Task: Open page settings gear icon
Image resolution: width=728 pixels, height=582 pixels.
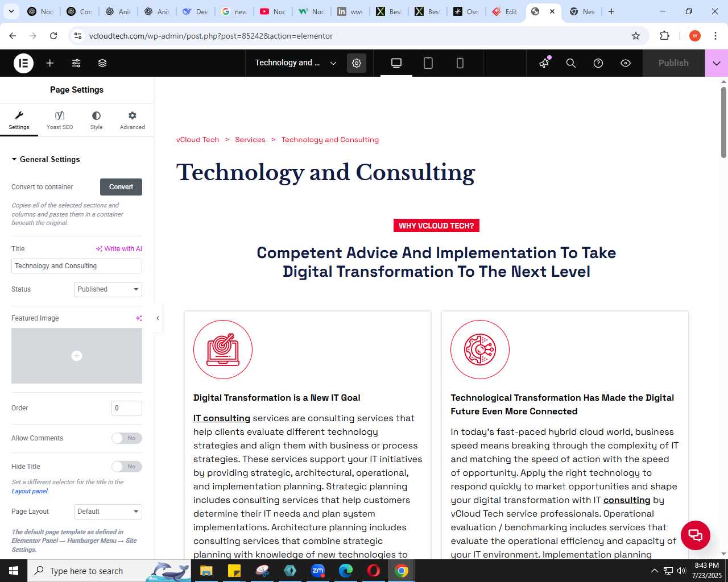Action: [x=357, y=63]
